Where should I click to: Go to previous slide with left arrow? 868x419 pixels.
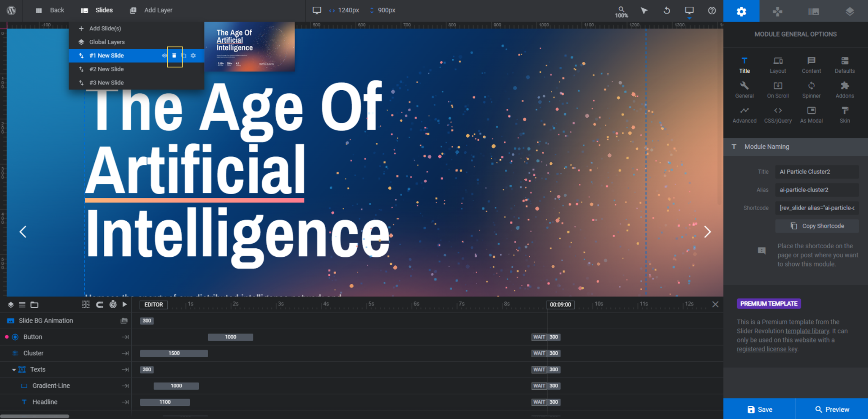(x=23, y=232)
